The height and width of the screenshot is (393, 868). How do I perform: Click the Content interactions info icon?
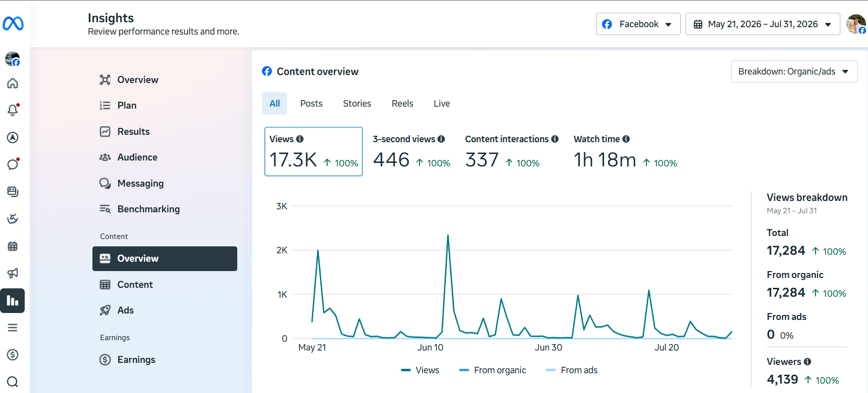tap(555, 139)
